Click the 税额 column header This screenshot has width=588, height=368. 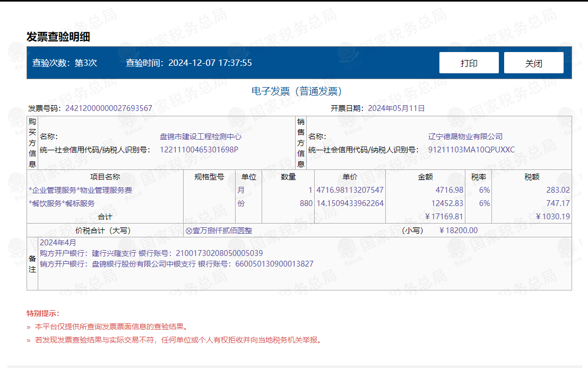coord(532,177)
